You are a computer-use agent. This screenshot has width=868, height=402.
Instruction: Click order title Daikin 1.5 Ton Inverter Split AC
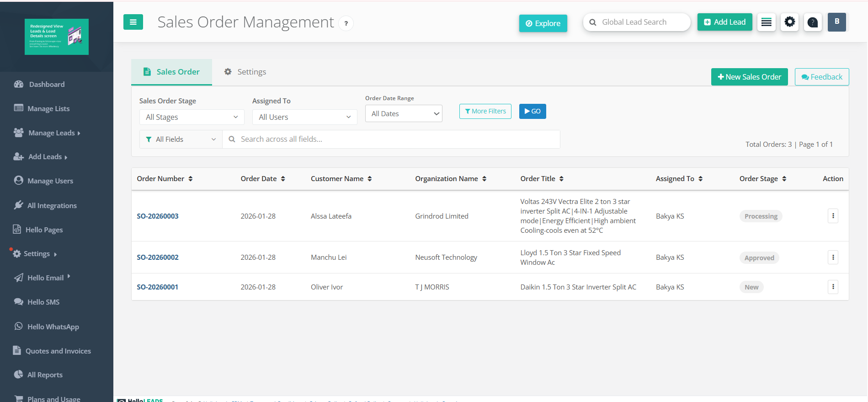coord(578,287)
